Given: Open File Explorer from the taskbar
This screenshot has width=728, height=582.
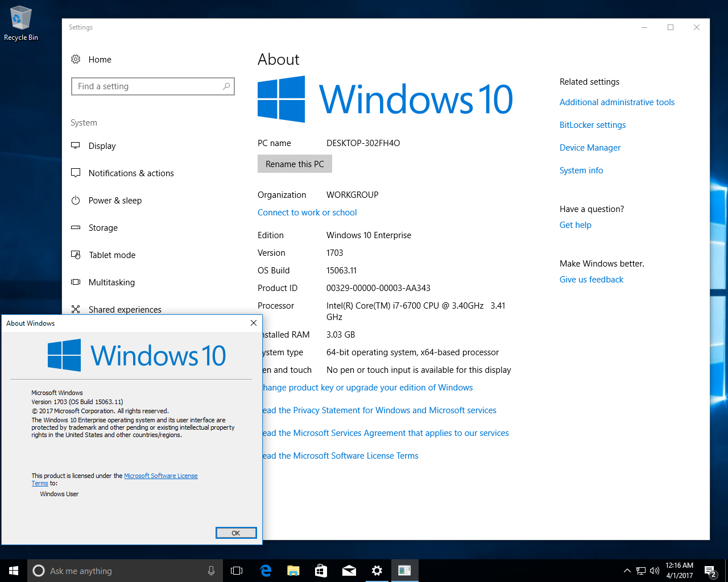Looking at the screenshot, I should coord(293,571).
